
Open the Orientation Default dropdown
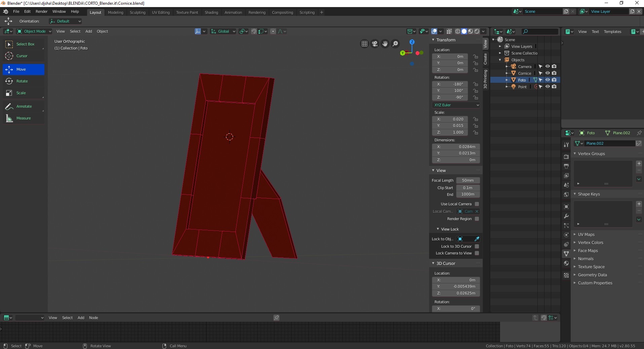click(x=65, y=21)
